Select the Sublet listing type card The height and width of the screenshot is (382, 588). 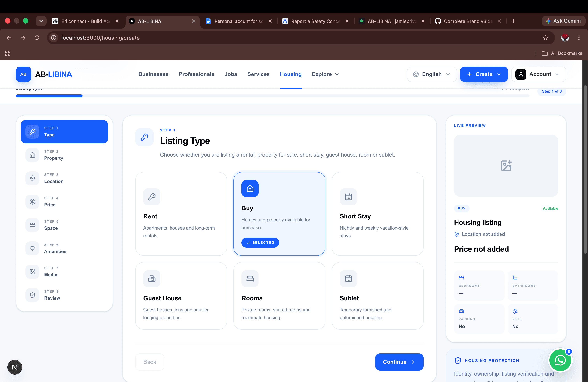377,296
